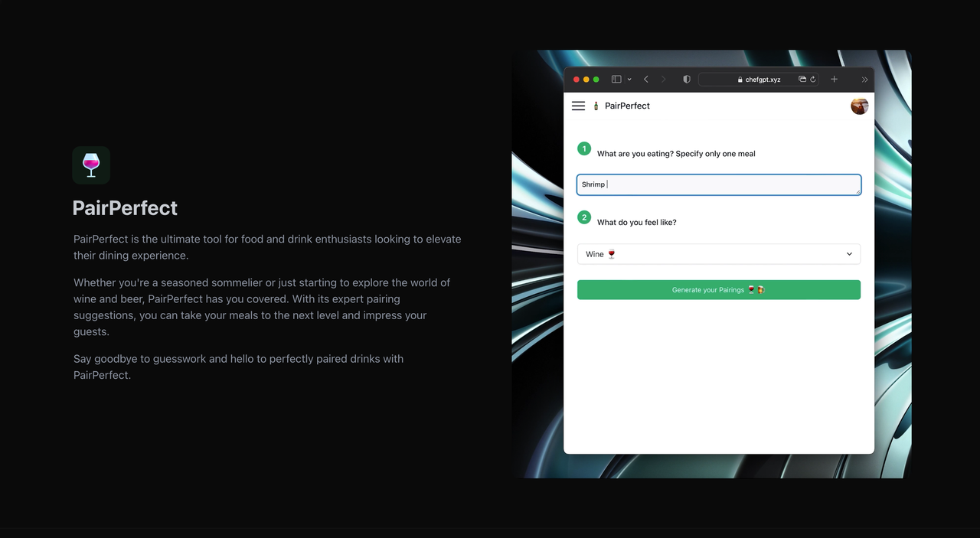The height and width of the screenshot is (538, 980).
Task: Click the chefgpt.xyz address bar
Action: click(x=759, y=79)
